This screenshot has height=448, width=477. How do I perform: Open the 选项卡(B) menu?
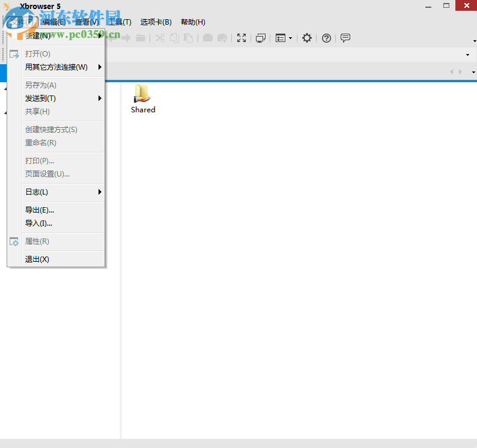tap(156, 22)
